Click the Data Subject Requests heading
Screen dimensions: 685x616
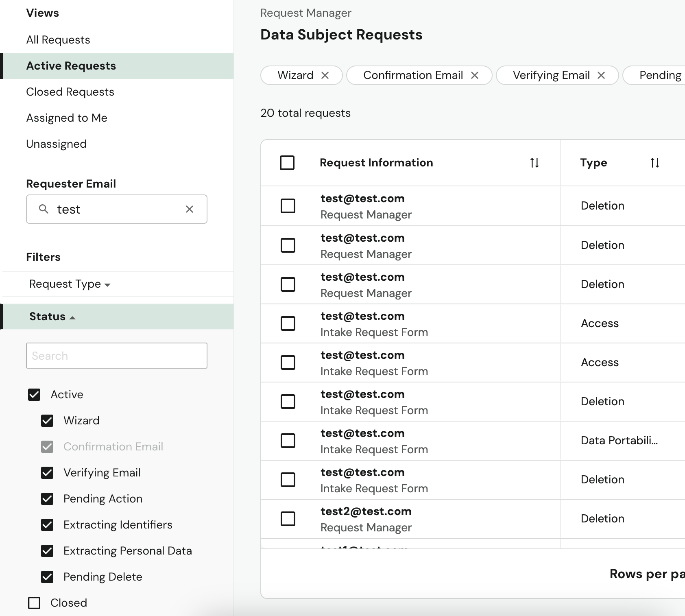(341, 35)
